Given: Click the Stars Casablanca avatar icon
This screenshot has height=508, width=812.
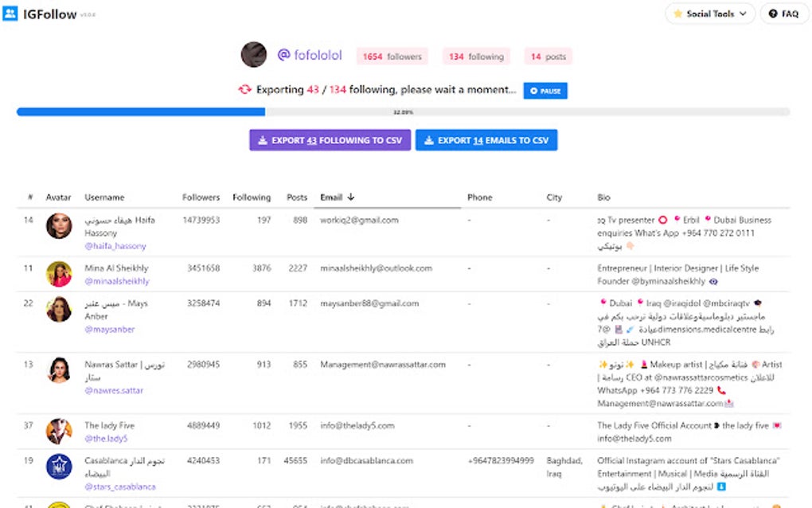Looking at the screenshot, I should pyautogui.click(x=59, y=467).
